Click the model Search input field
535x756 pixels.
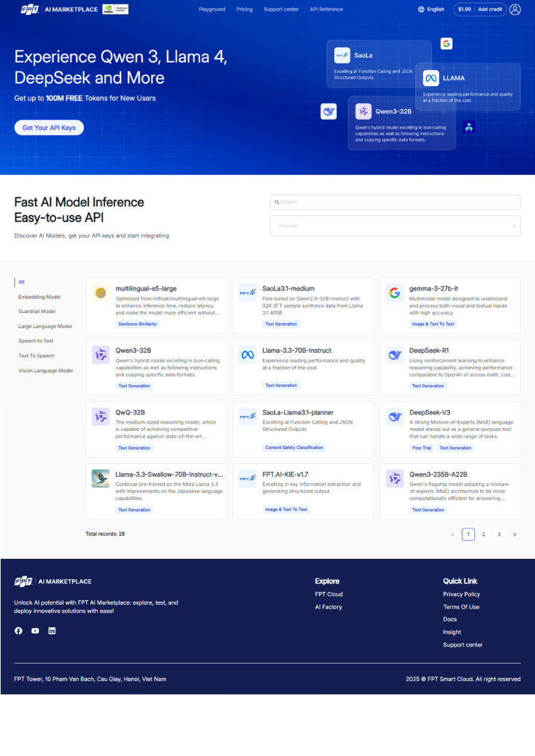pyautogui.click(x=395, y=202)
